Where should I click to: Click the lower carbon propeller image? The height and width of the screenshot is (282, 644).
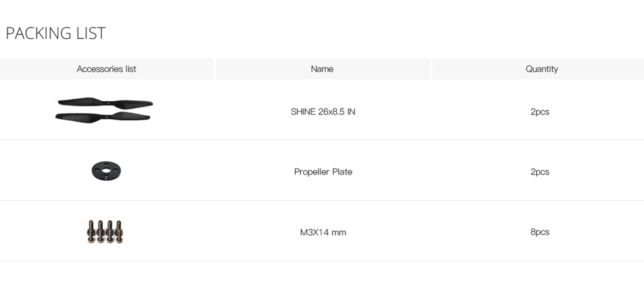coord(103,118)
